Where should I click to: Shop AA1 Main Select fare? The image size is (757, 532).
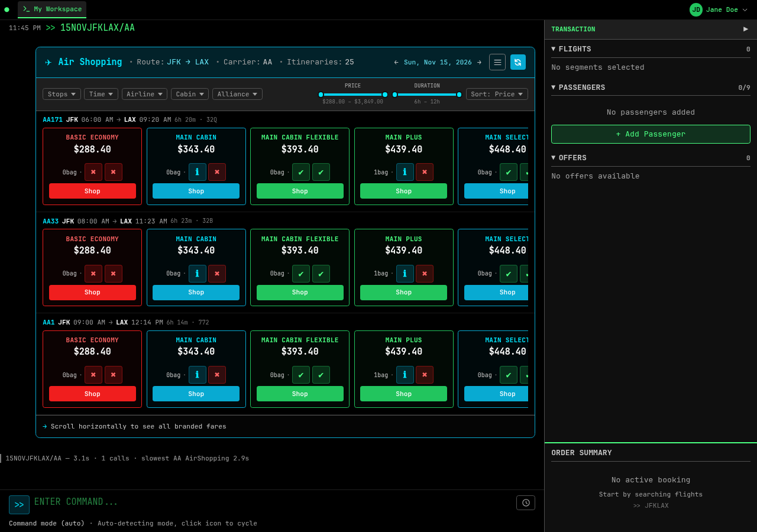coord(496,394)
